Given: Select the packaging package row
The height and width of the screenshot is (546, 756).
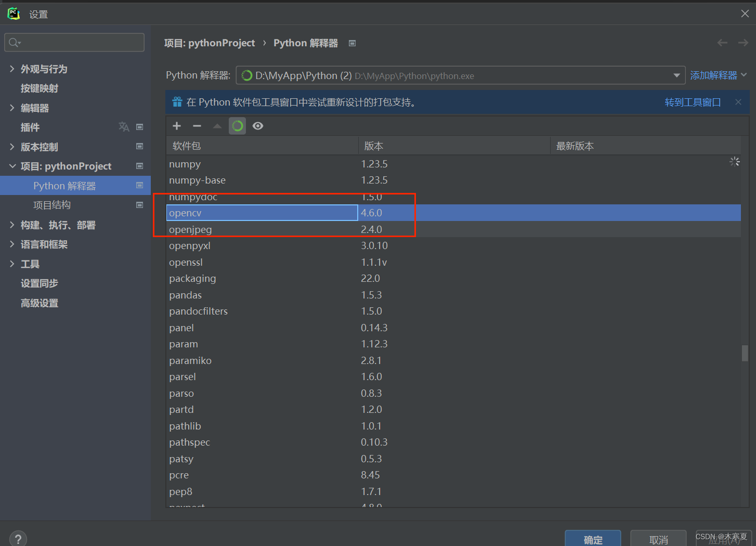Looking at the screenshot, I should (x=453, y=278).
